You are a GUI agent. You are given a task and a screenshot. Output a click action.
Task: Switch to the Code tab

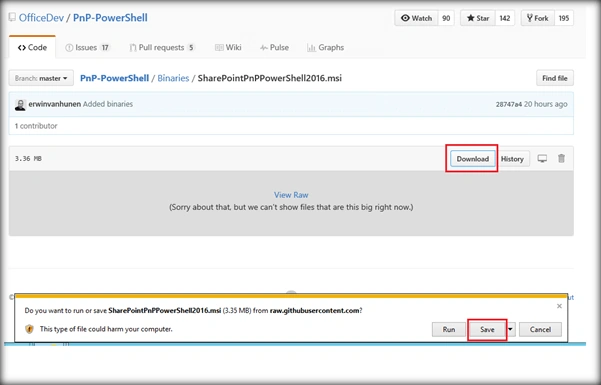(x=32, y=48)
